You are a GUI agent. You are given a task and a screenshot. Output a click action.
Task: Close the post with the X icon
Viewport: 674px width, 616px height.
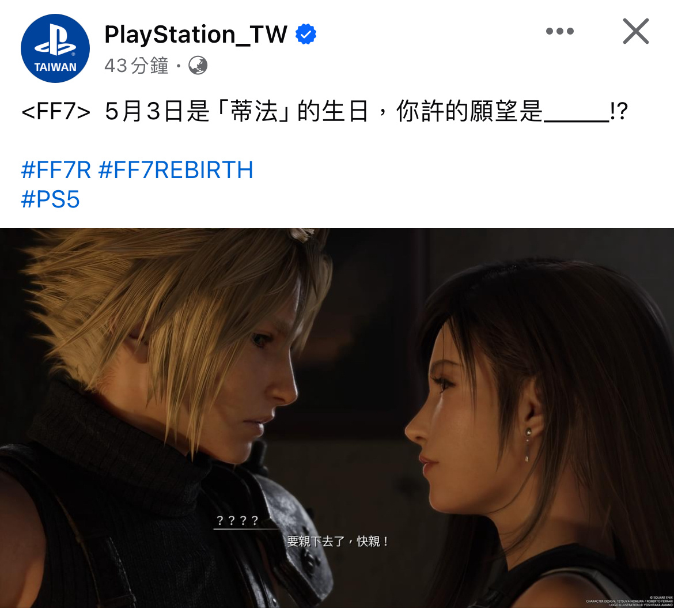pos(636,31)
